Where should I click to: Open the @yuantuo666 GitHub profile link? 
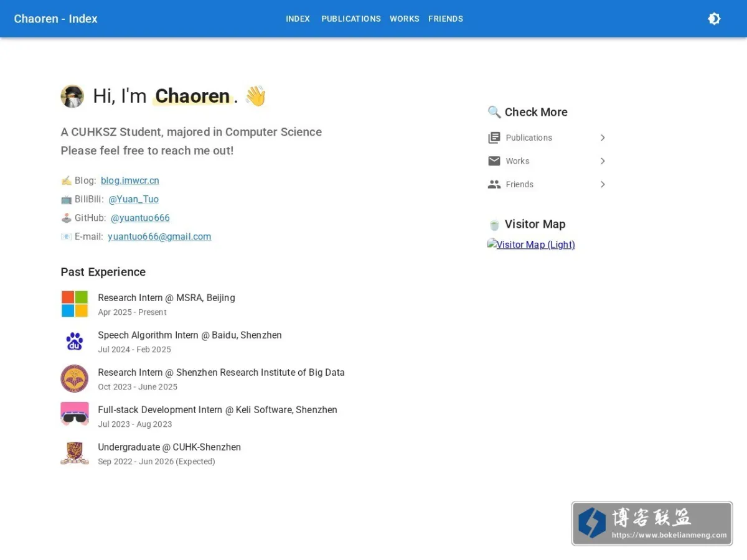[140, 218]
